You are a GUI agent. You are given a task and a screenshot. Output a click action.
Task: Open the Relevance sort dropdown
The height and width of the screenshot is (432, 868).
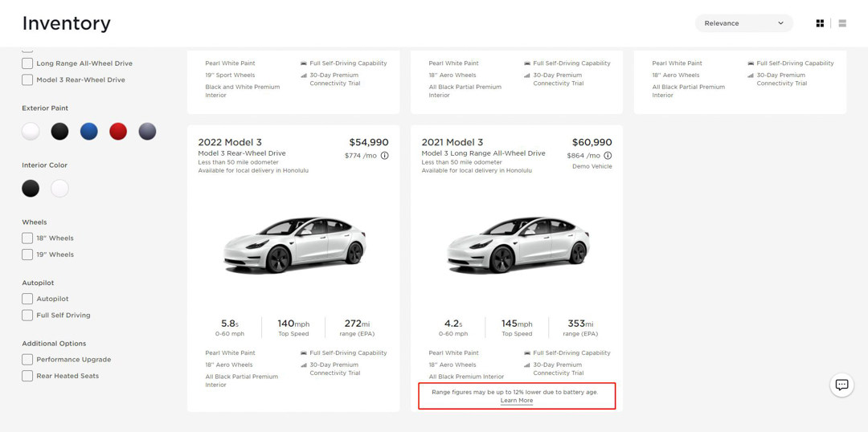[743, 23]
